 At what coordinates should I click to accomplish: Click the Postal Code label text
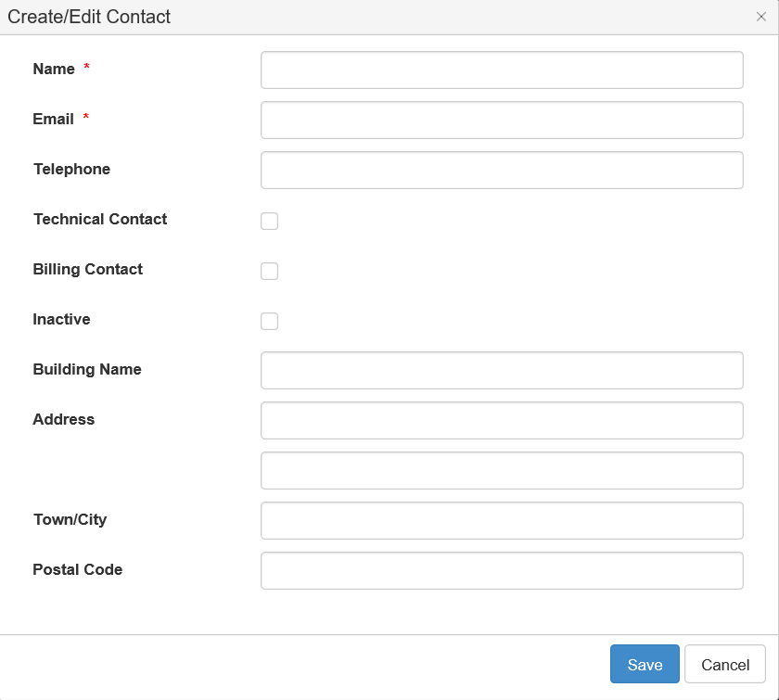click(78, 569)
